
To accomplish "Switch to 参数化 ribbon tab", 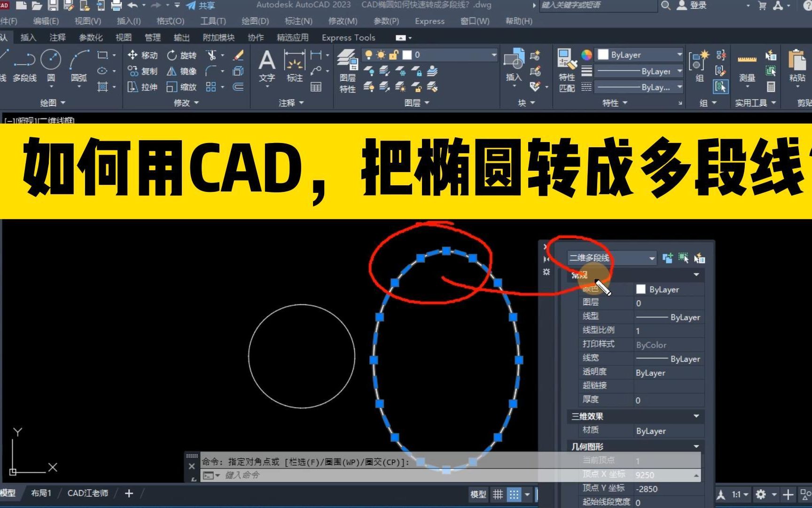I will 91,38.
